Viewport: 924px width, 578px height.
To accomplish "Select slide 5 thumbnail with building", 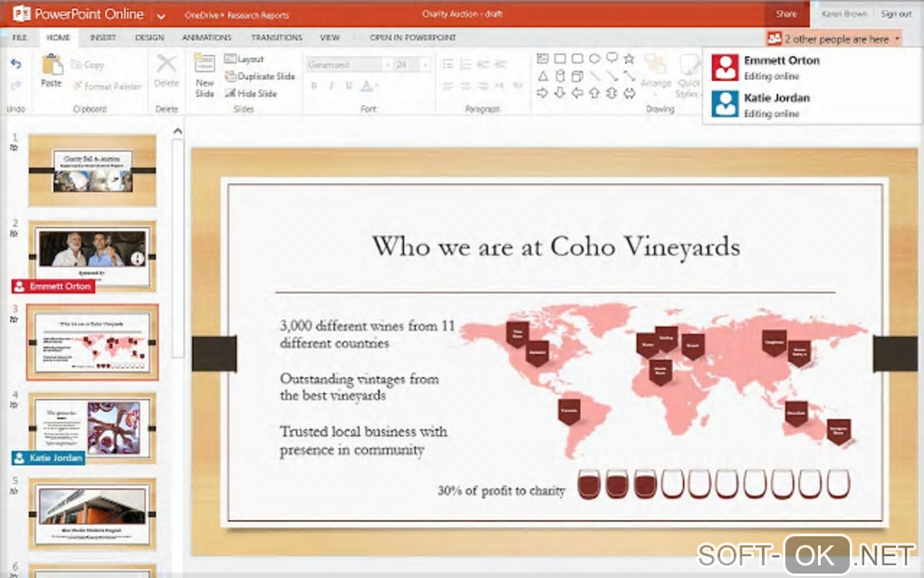I will [92, 514].
